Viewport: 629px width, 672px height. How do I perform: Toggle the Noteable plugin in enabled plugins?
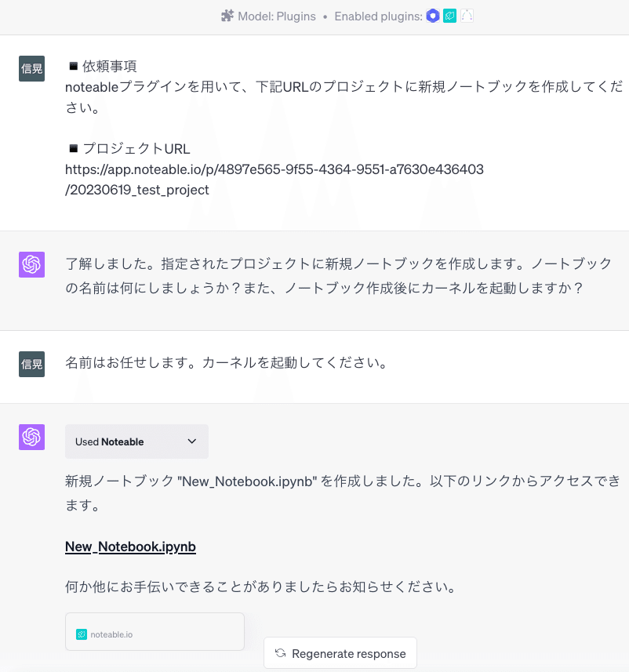click(x=449, y=15)
